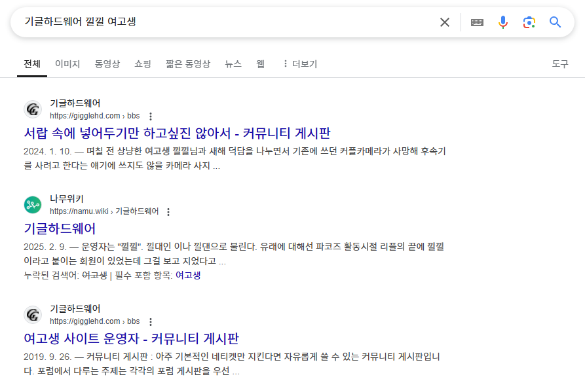Image resolution: width=585 pixels, height=392 pixels.
Task: Click the third result's gigglehd.com › bbs URL
Action: tap(95, 321)
